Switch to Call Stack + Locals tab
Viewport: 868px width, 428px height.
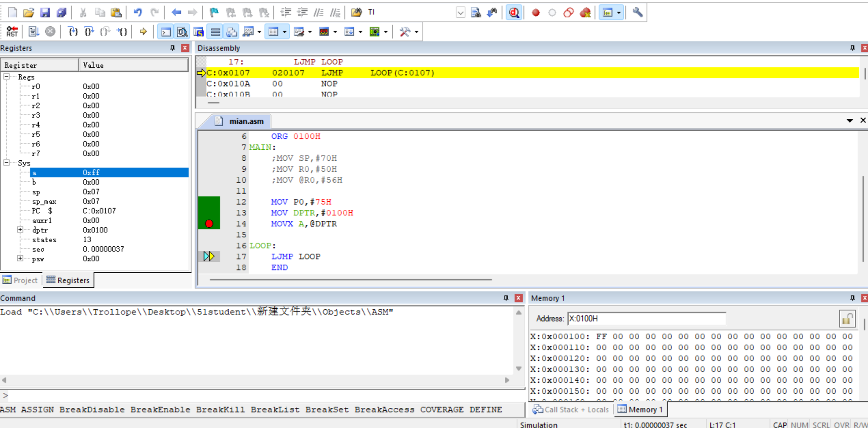[571, 409]
